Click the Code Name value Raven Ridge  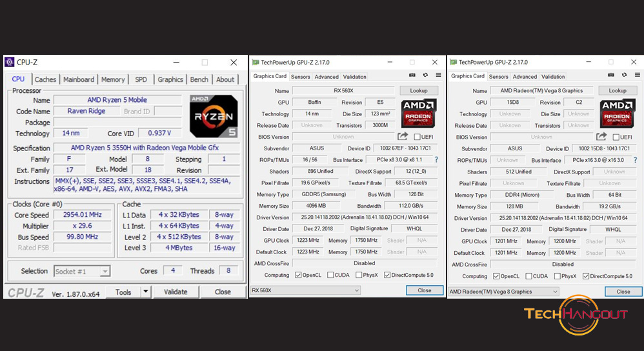click(86, 111)
